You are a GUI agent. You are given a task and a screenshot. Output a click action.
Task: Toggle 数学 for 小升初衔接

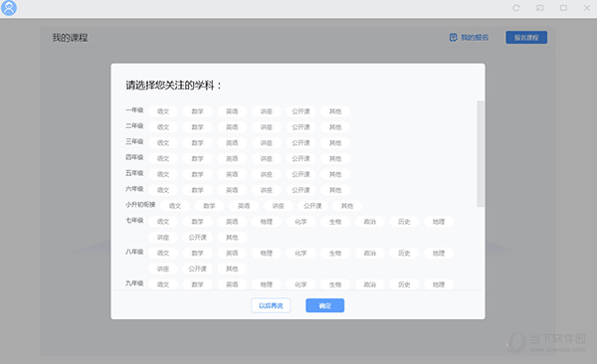click(x=209, y=206)
